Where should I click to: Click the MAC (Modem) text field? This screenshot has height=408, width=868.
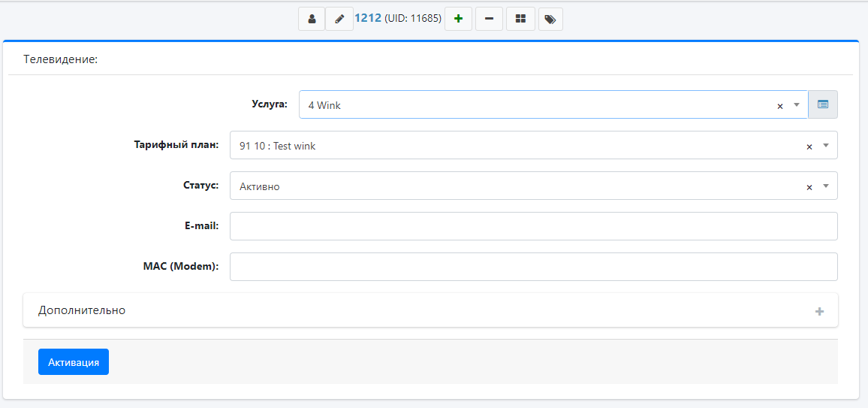[x=533, y=267]
